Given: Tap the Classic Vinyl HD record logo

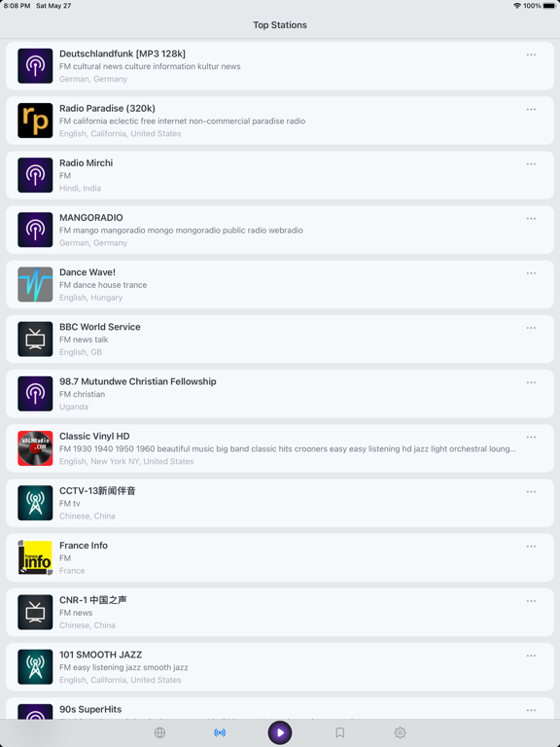Looking at the screenshot, I should point(35,448).
